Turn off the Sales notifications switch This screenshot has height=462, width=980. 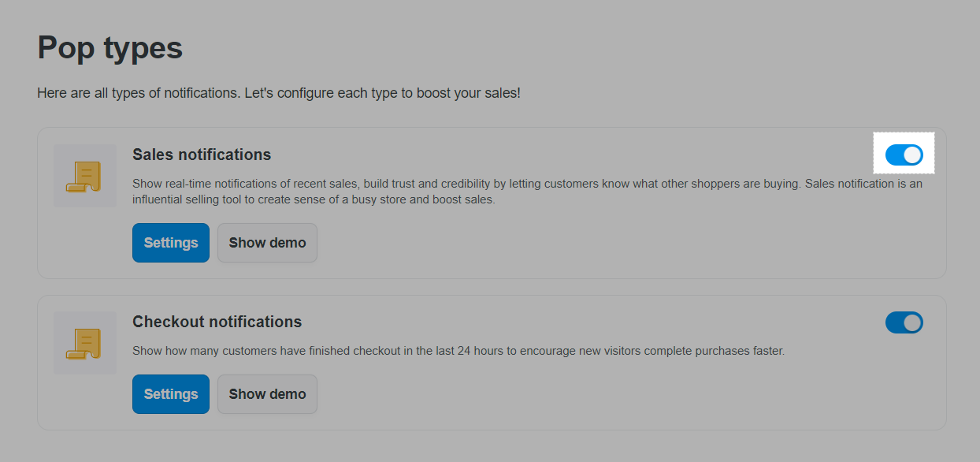pos(904,155)
